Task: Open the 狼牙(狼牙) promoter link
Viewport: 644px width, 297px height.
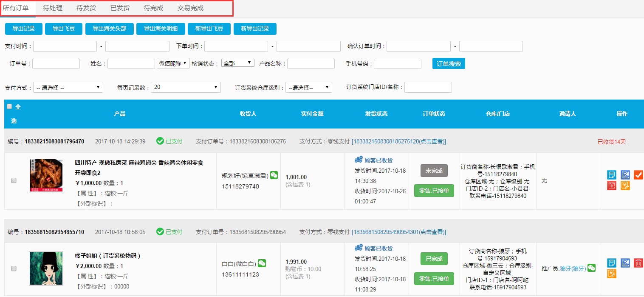Action: [x=573, y=268]
